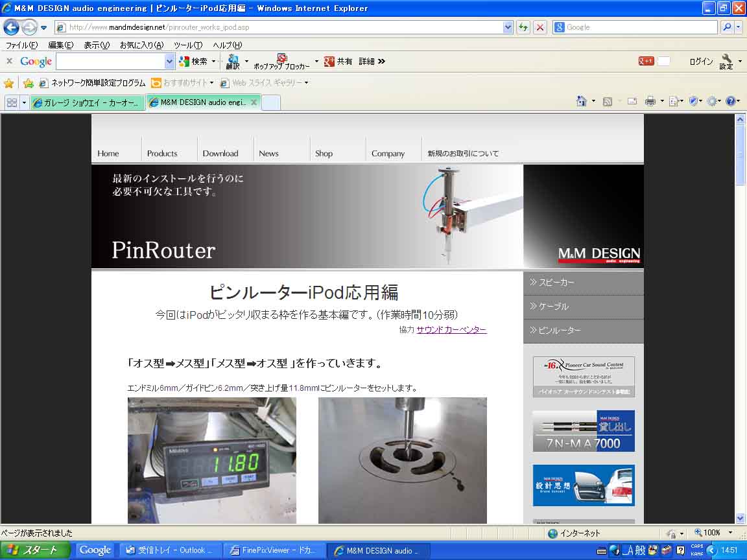Viewport: 747px width, 560px height.
Task: Expand the Google toolbar search box dropdown
Action: coord(170,61)
